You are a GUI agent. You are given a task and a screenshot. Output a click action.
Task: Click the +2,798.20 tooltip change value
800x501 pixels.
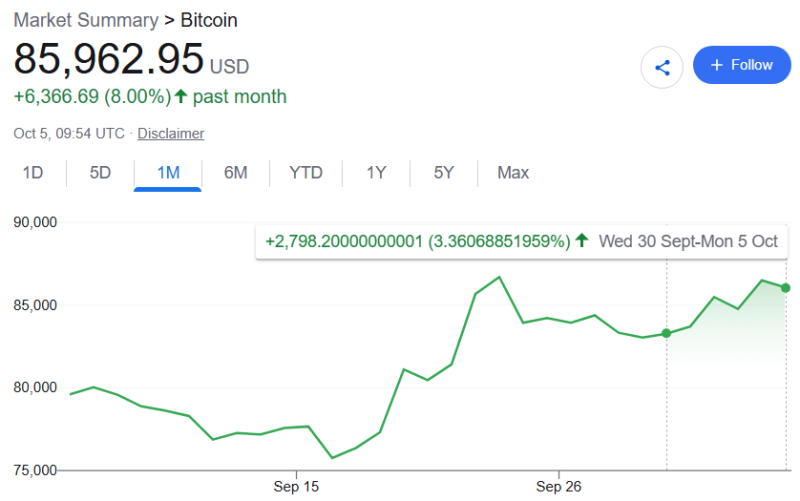coord(344,241)
